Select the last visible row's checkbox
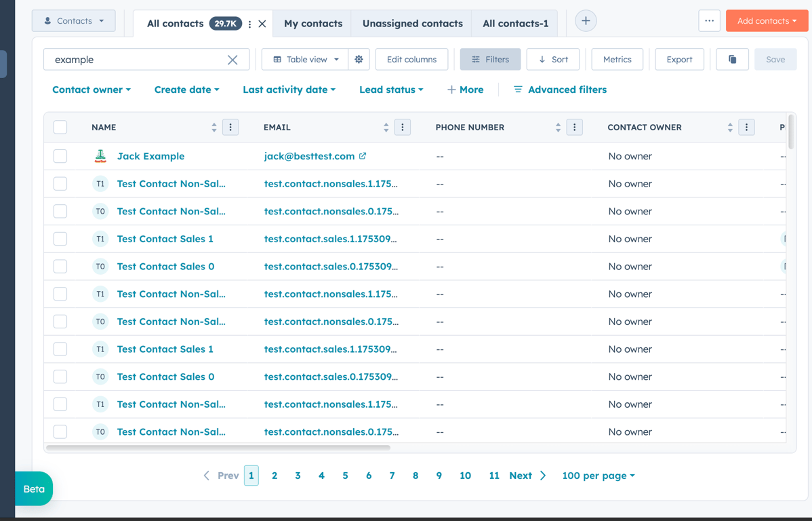 [x=60, y=432]
